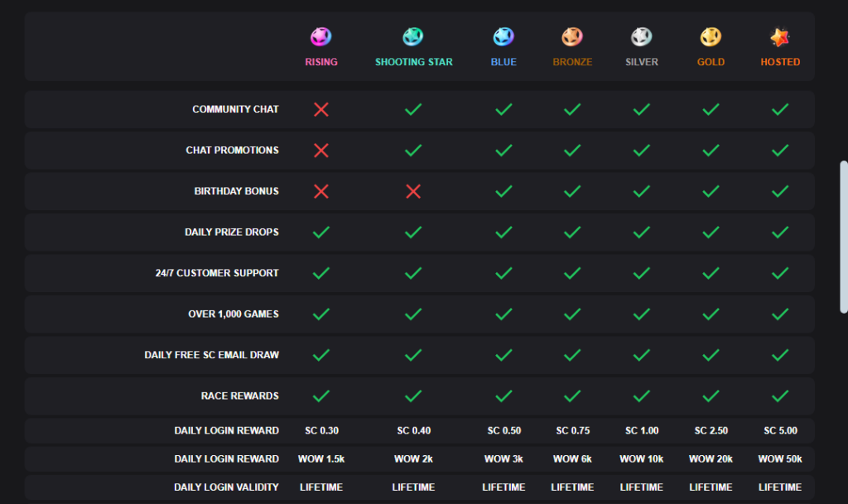Viewport: 848px width, 504px height.
Task: Select the Blue tier star icon
Action: pyautogui.click(x=503, y=37)
